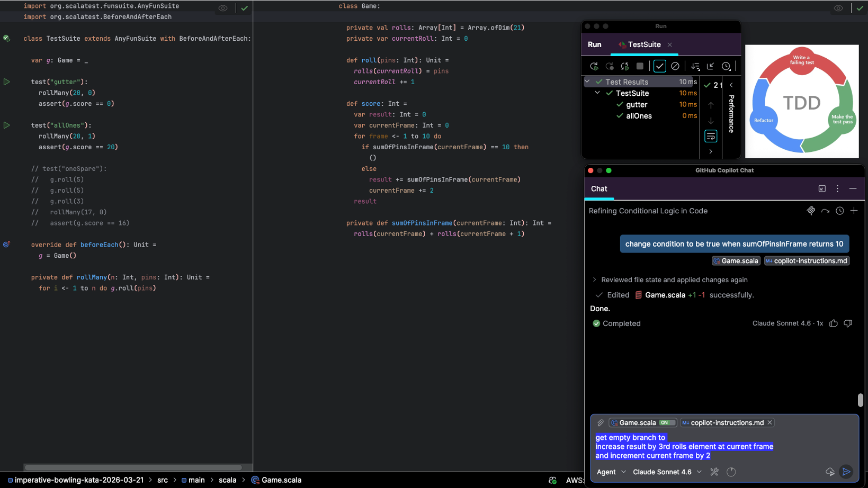Open test history clock icon
Viewport: 868px width, 488px height.
coord(726,66)
